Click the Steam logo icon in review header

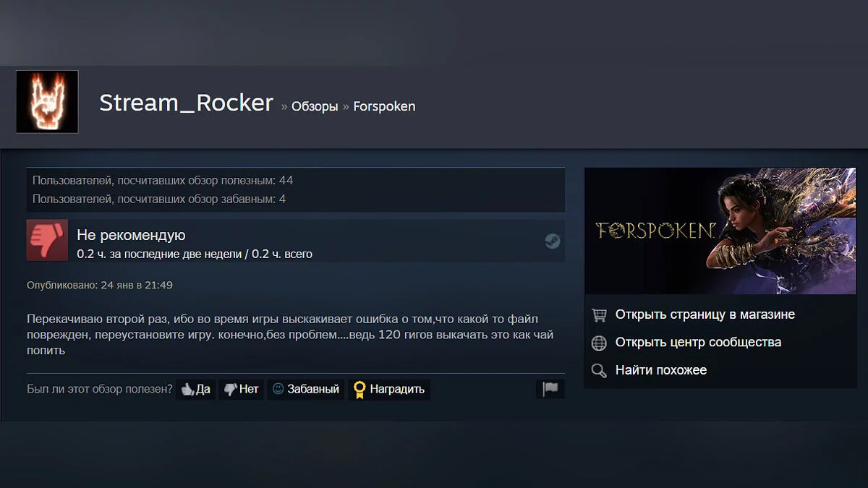(553, 241)
